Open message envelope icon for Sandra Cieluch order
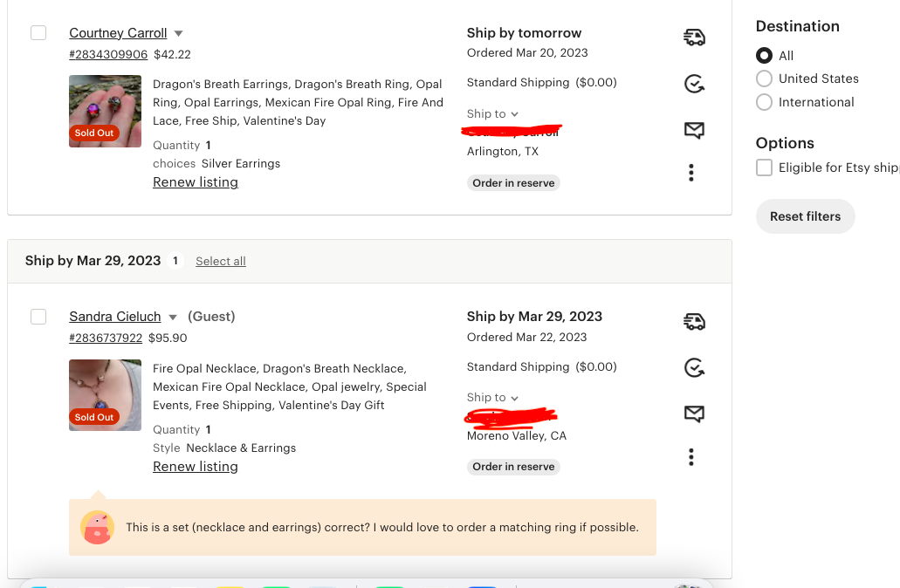 694,414
